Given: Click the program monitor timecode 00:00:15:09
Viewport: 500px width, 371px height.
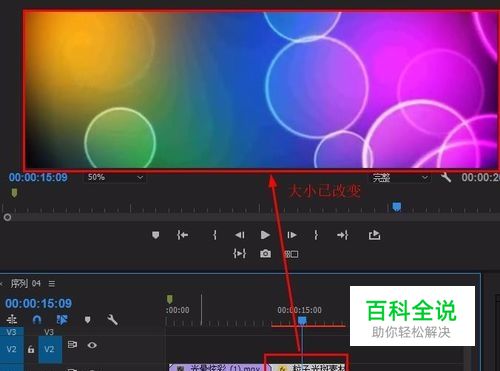Looking at the screenshot, I should [38, 177].
